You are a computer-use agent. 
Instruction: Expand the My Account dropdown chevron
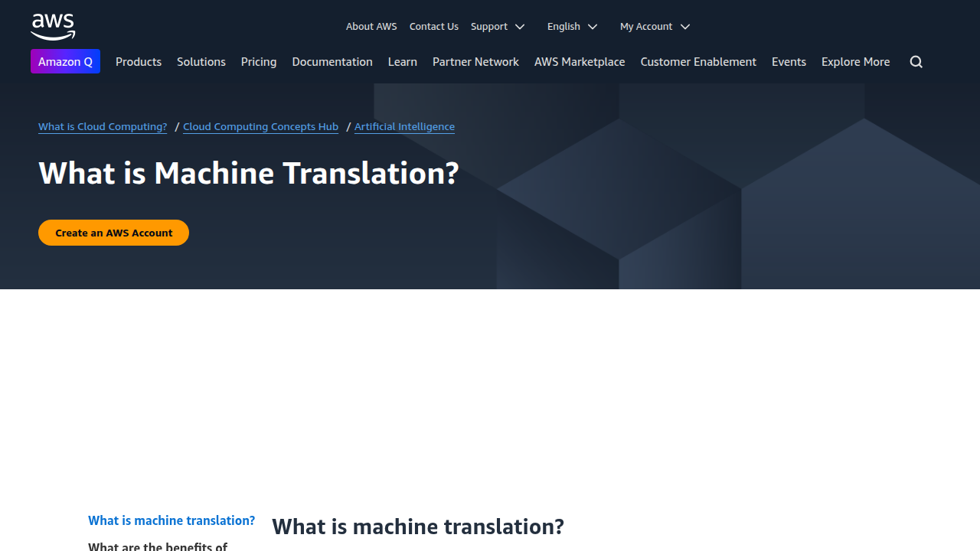coord(685,27)
